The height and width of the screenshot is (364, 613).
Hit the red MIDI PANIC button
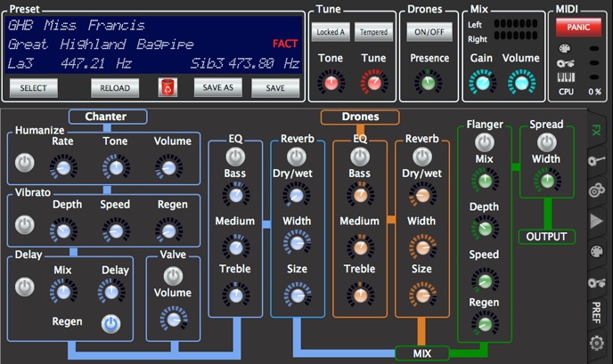tap(578, 28)
